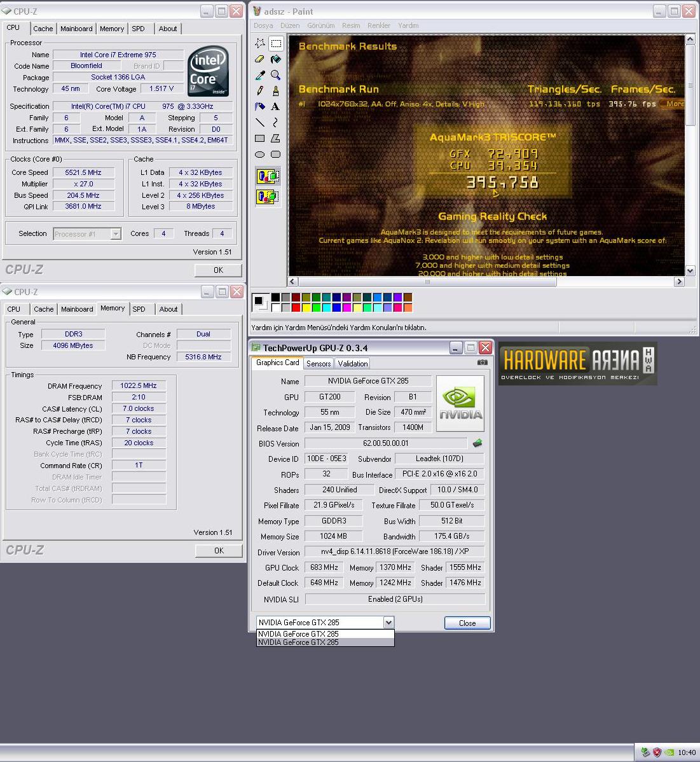Open the Processor #1 selection dropdown

pyautogui.click(x=116, y=234)
